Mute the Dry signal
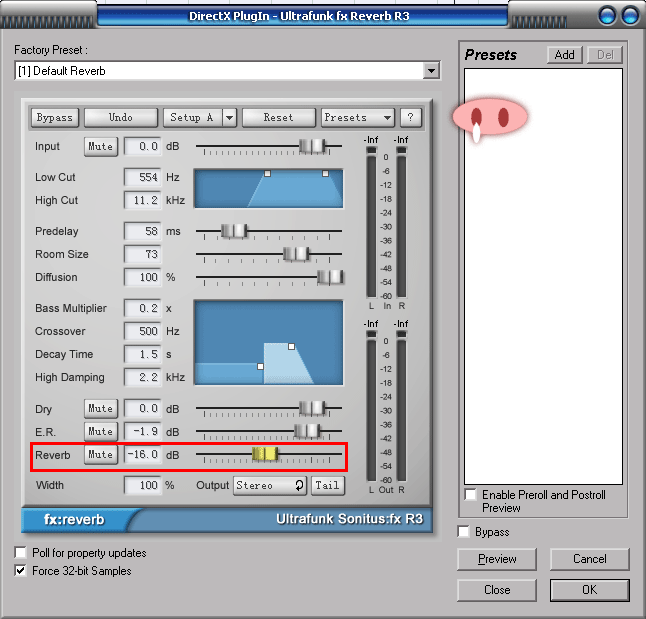 [101, 408]
